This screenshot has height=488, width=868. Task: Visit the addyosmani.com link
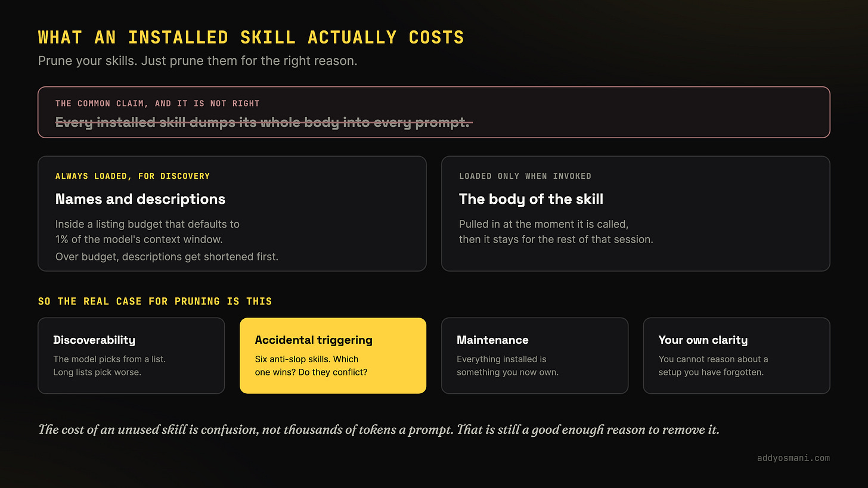(x=793, y=458)
